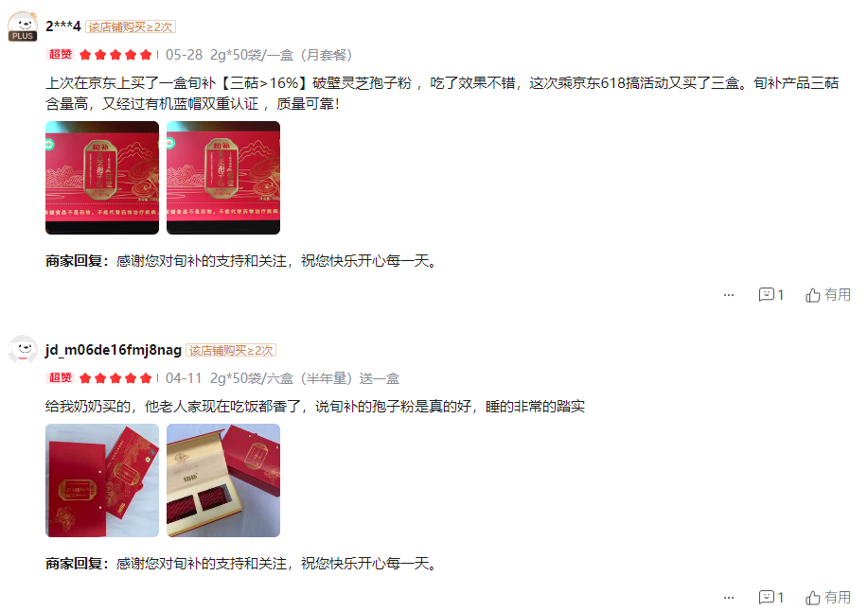
Task: View second photo in 2***4's review
Action: [223, 178]
